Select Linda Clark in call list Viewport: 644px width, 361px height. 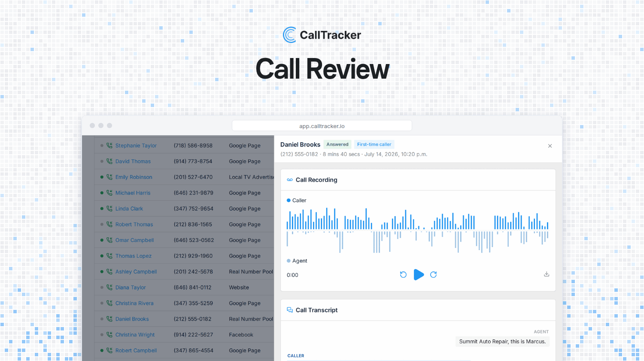[x=129, y=209]
